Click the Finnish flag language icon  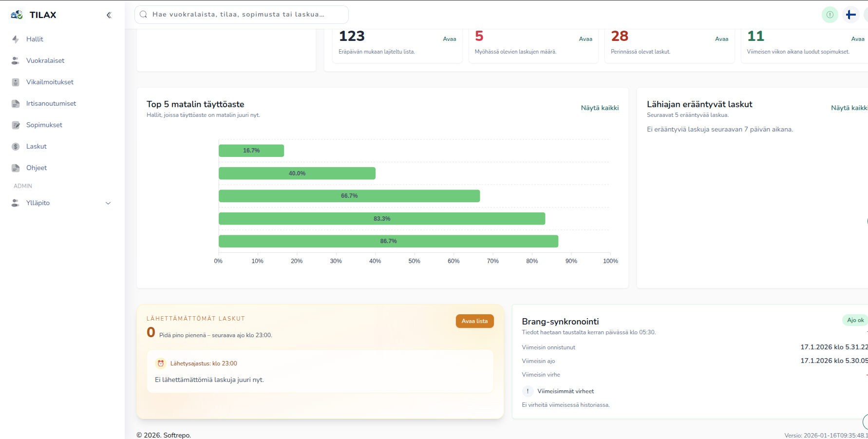(851, 15)
